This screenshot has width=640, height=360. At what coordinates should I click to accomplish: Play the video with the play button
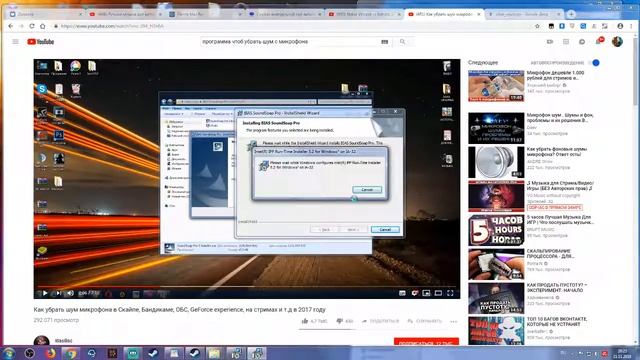45,293
